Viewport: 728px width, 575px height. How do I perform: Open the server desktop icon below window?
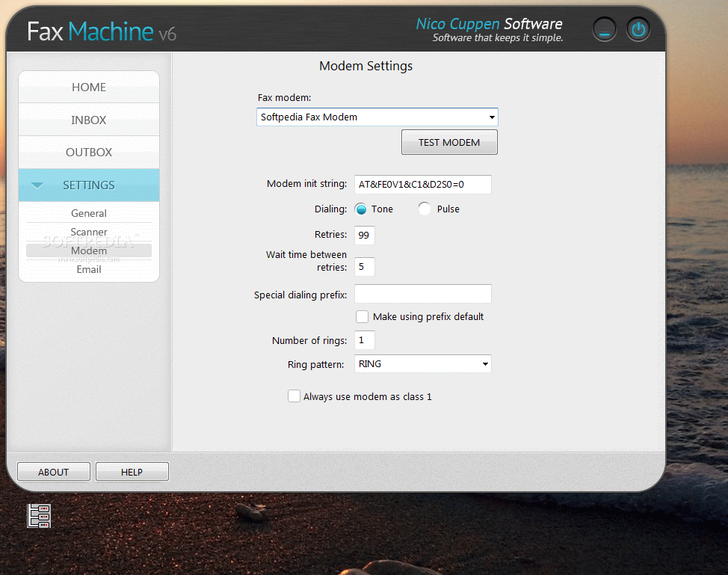pyautogui.click(x=39, y=515)
